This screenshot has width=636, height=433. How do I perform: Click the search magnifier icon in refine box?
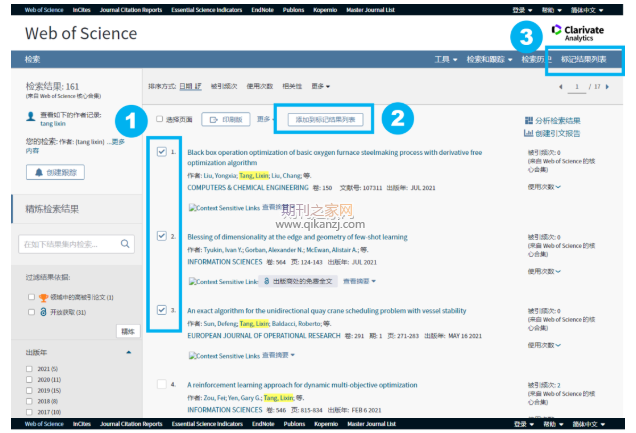point(125,244)
